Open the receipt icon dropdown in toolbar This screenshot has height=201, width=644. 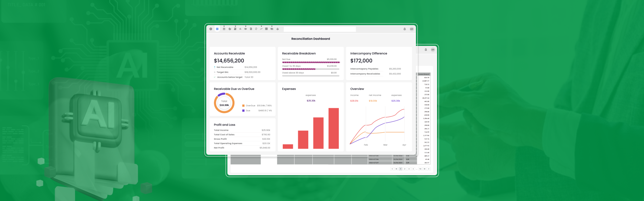235,29
